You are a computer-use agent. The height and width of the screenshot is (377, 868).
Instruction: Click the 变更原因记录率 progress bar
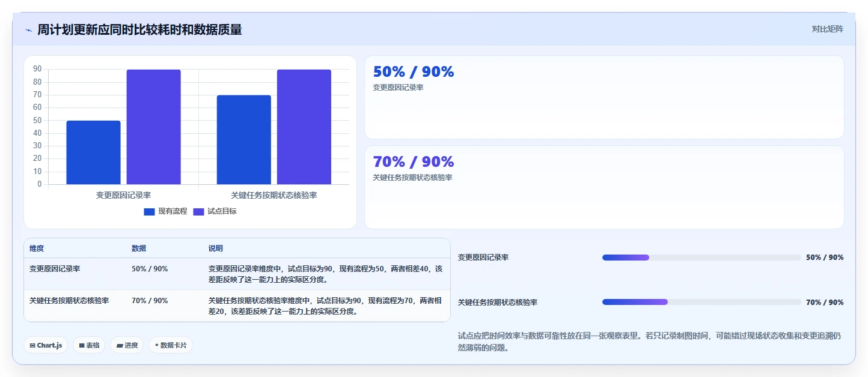tap(701, 258)
